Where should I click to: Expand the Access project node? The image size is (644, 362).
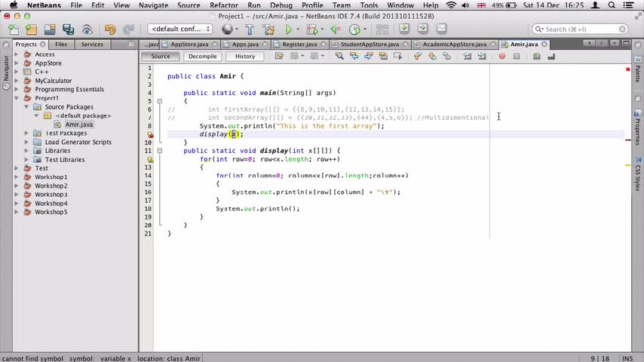17,54
